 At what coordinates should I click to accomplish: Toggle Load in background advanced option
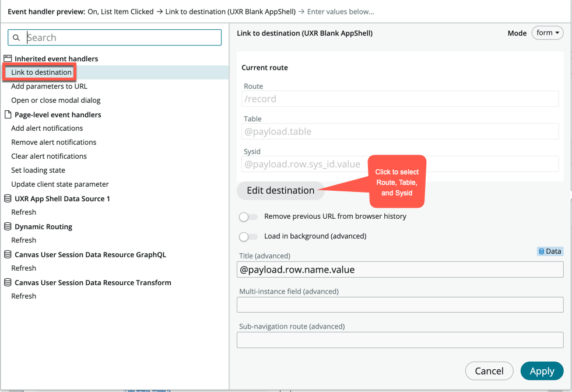[x=248, y=236]
